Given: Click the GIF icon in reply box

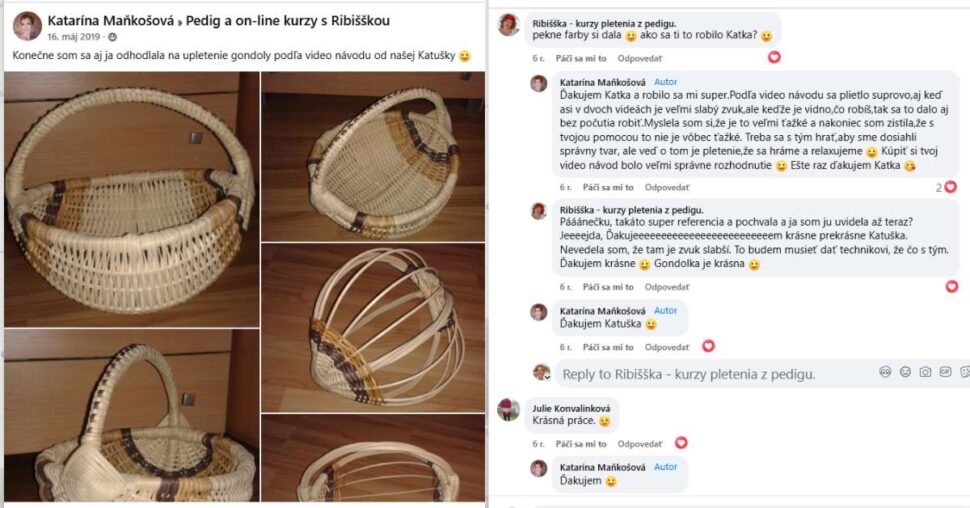Looking at the screenshot, I should [x=945, y=372].
